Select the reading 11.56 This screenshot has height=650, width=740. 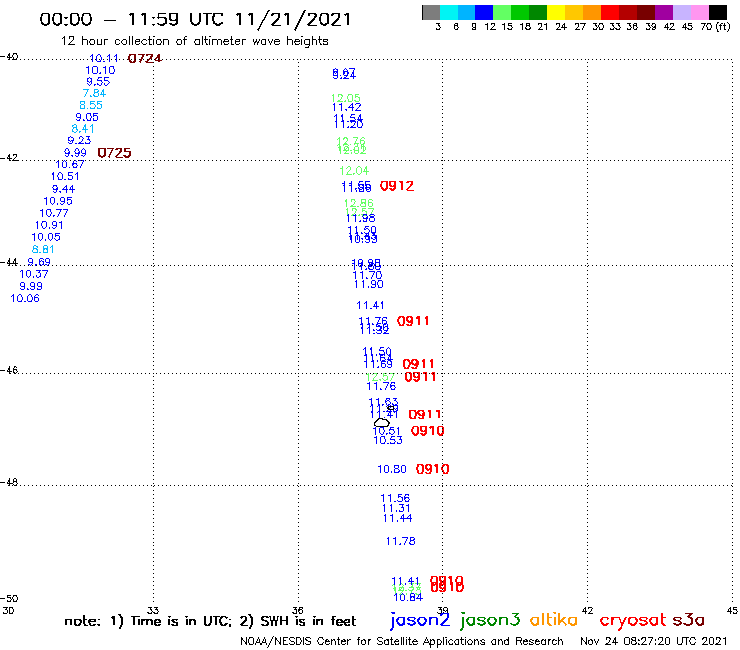pyautogui.click(x=395, y=498)
